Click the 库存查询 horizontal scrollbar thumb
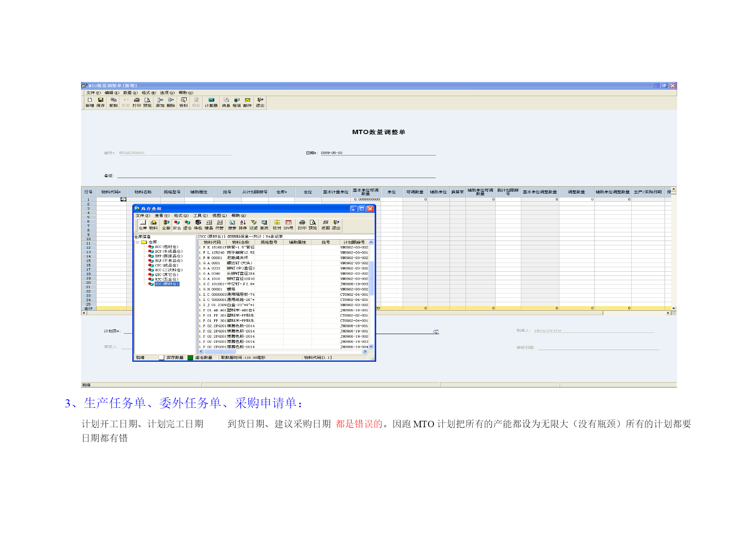Screen dimensions: 756x535 [220, 352]
